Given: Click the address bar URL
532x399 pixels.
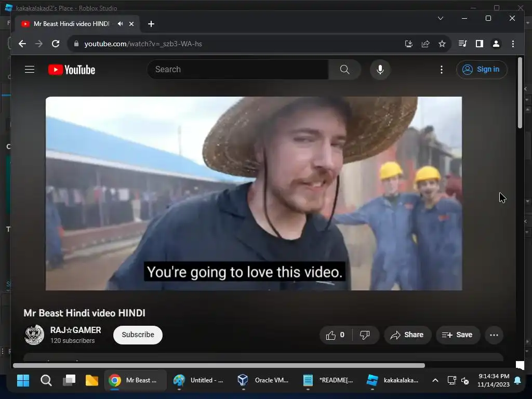Looking at the screenshot, I should pyautogui.click(x=143, y=44).
